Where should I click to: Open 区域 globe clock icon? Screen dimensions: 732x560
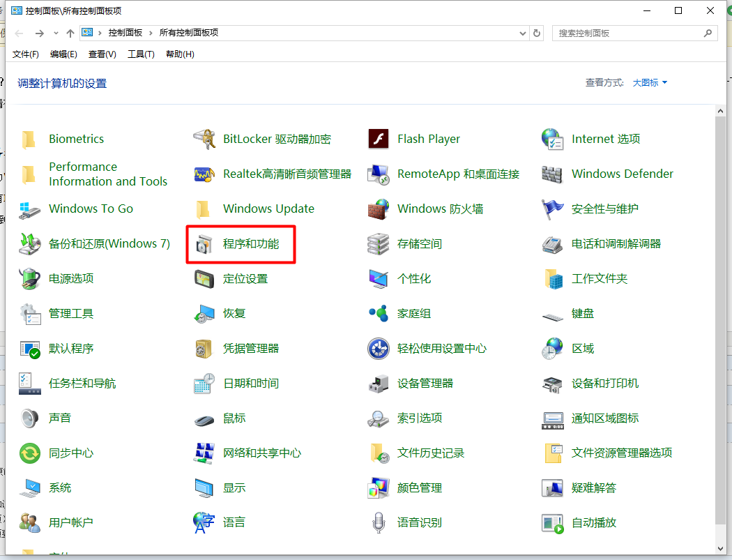(x=553, y=349)
